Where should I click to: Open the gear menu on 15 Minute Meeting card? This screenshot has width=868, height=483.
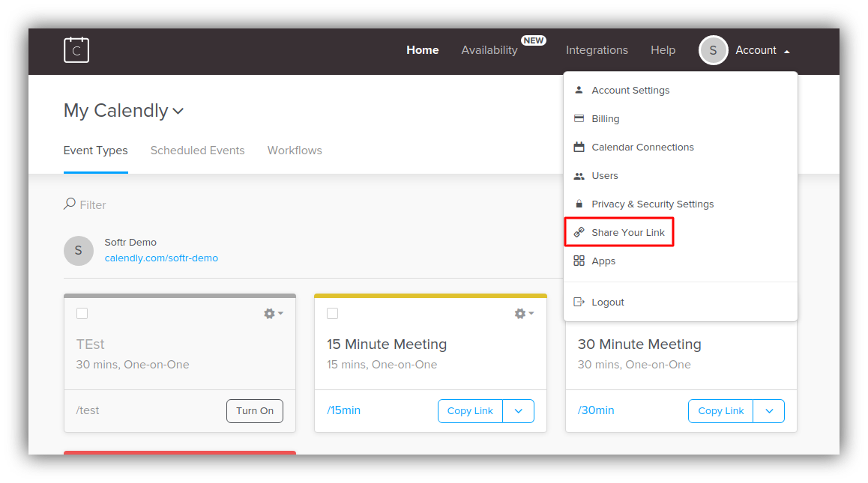point(524,314)
